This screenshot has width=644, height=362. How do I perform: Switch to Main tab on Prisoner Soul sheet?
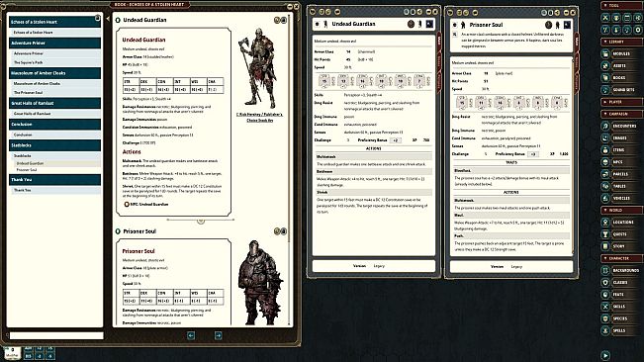coord(577,42)
